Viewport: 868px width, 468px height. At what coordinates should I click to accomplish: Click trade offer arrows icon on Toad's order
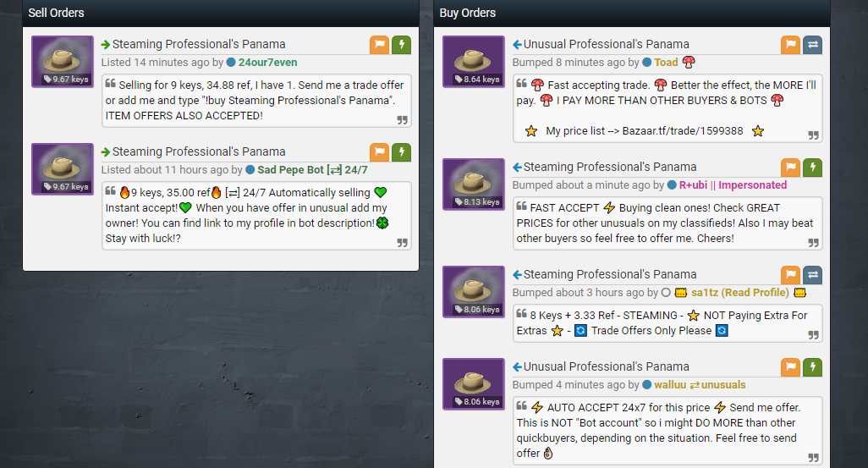(x=813, y=44)
